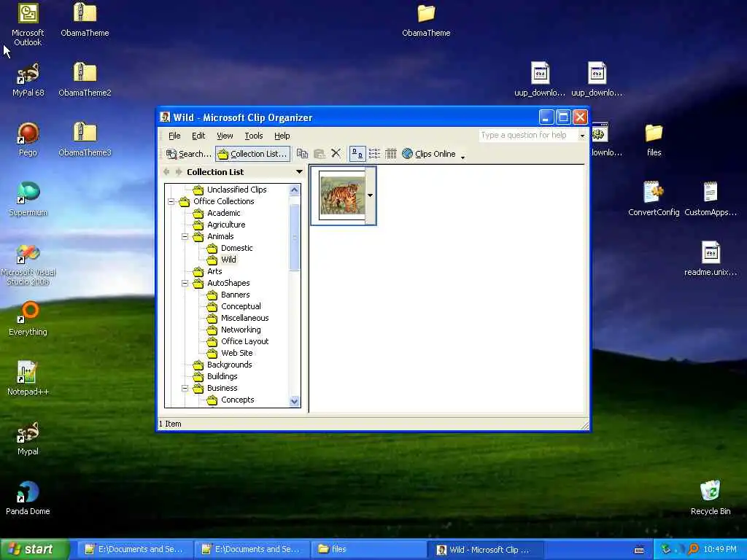Open Microsoft Visual Studio 2005 desktop icon
The height and width of the screenshot is (560, 747).
point(28,264)
